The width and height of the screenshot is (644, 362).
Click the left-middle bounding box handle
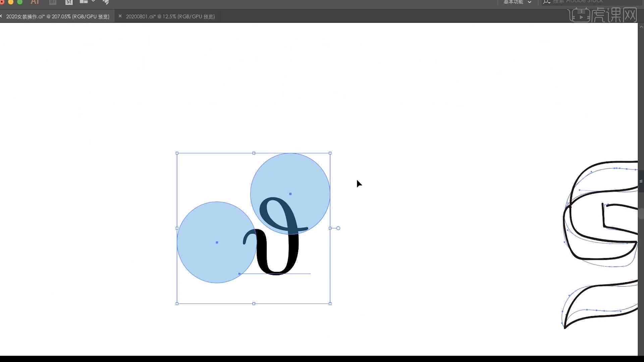(177, 228)
